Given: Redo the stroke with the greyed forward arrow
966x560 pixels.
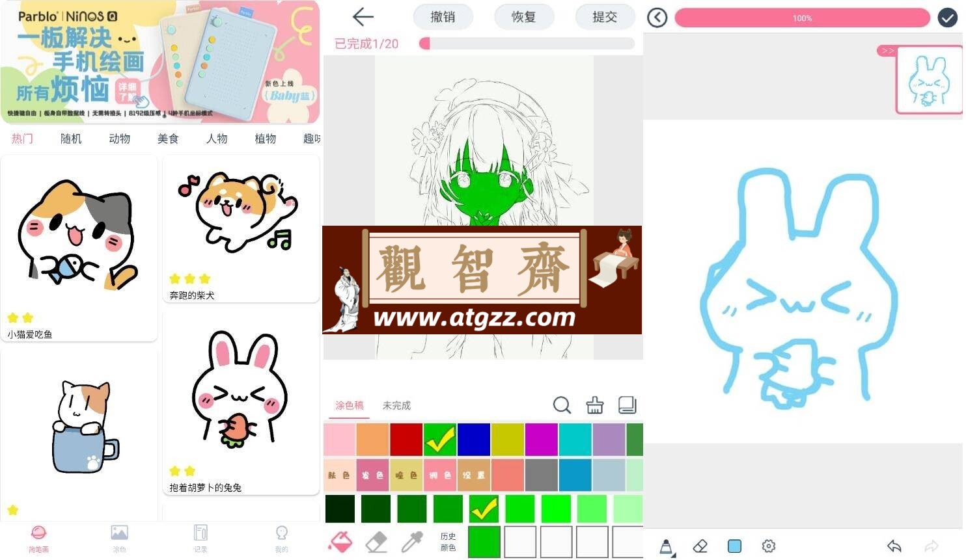Looking at the screenshot, I should click(x=931, y=546).
